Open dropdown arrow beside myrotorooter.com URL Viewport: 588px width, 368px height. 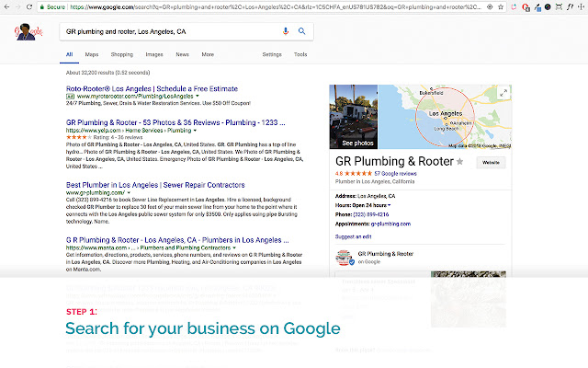198,96
